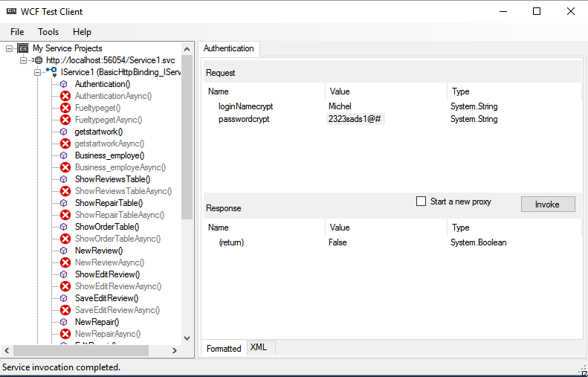Click tree scrollbar up arrow
Image resolution: width=588 pixels, height=377 pixels.
(x=187, y=49)
